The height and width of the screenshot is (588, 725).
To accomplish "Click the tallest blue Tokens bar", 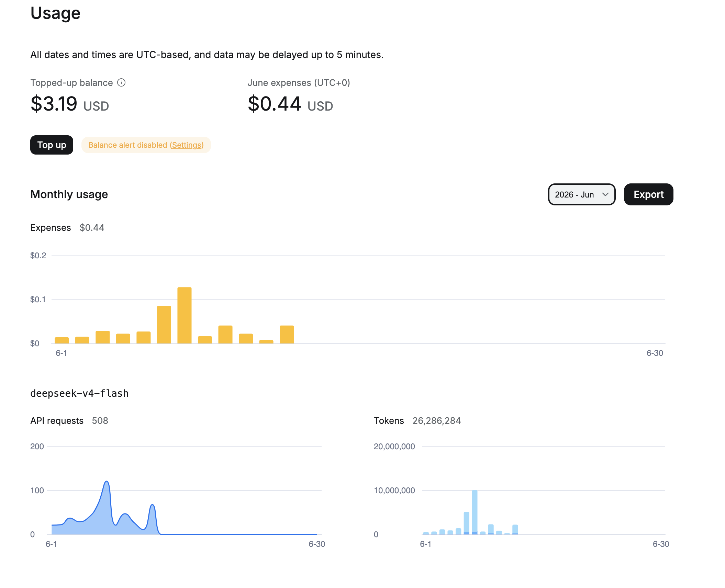I will click(x=475, y=512).
